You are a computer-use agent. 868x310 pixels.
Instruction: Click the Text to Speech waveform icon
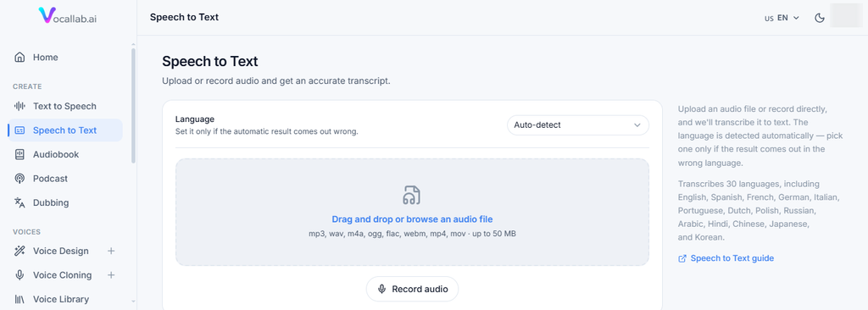coord(20,106)
